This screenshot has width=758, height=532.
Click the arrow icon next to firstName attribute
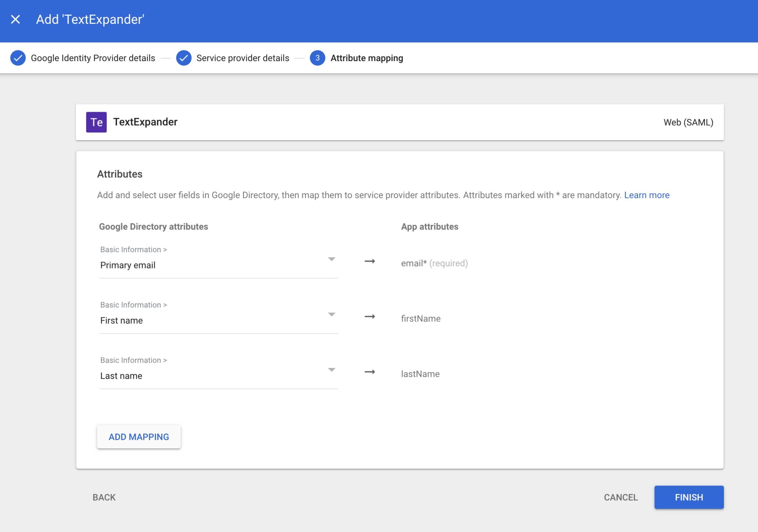click(x=370, y=317)
